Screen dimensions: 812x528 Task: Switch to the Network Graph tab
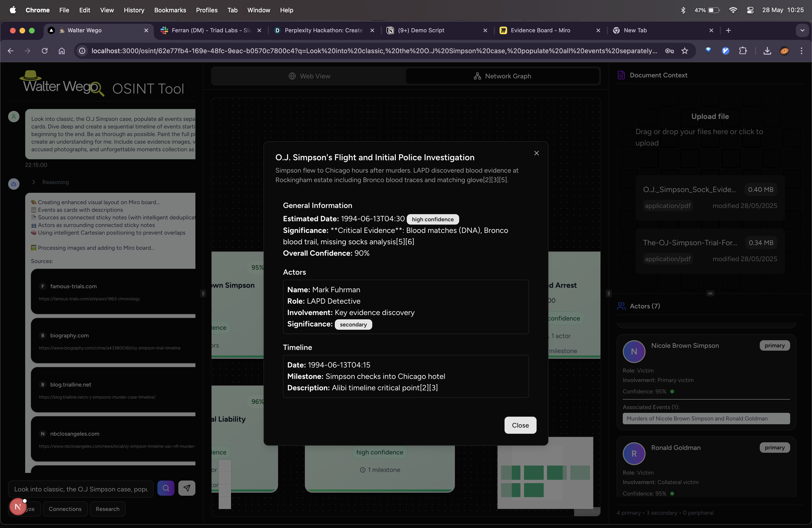tap(502, 76)
